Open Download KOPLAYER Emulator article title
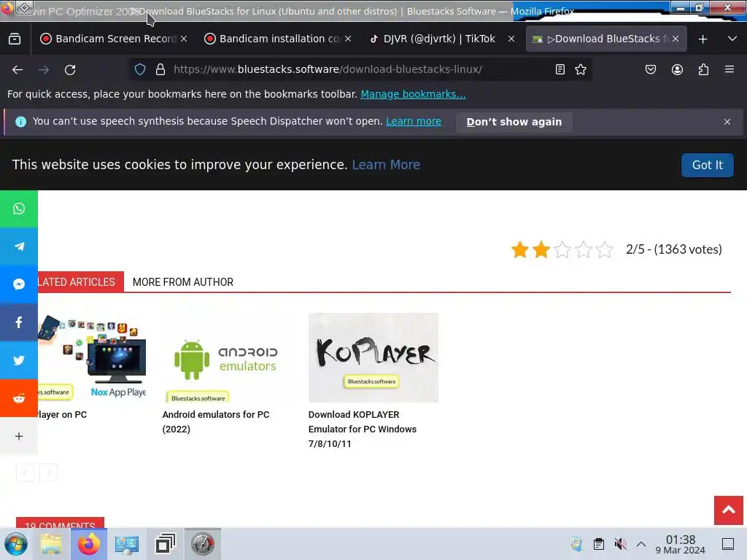747x560 pixels. pos(362,429)
